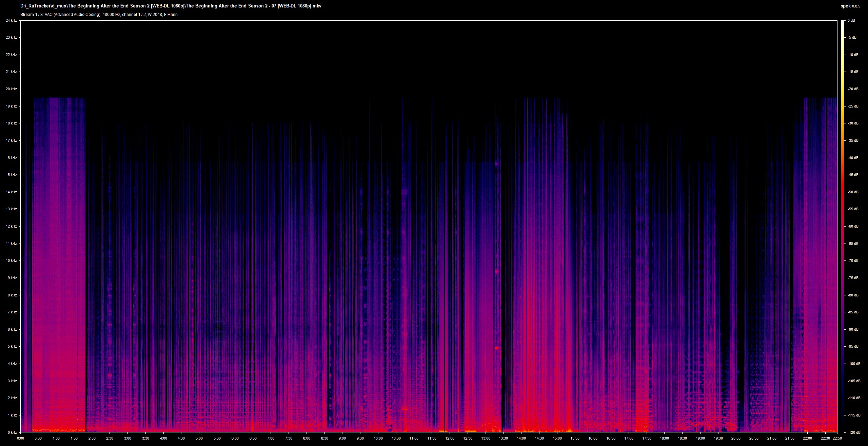Click the 0 kHz axis label

pos(12,432)
